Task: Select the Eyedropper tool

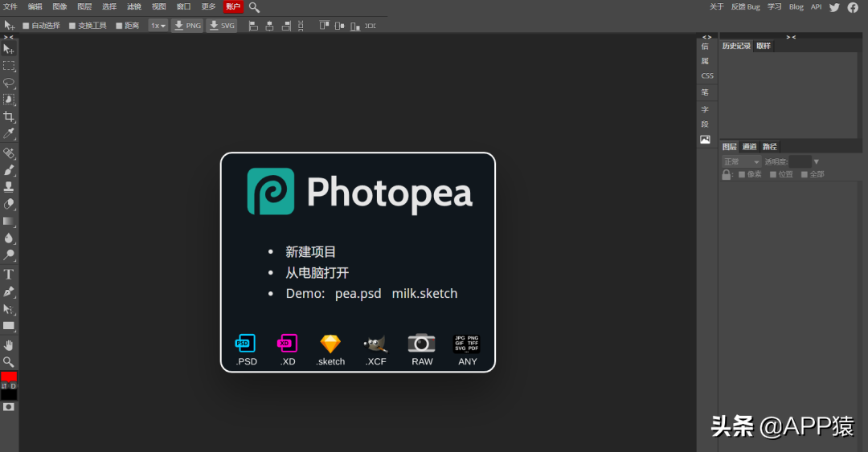Action: click(x=9, y=133)
